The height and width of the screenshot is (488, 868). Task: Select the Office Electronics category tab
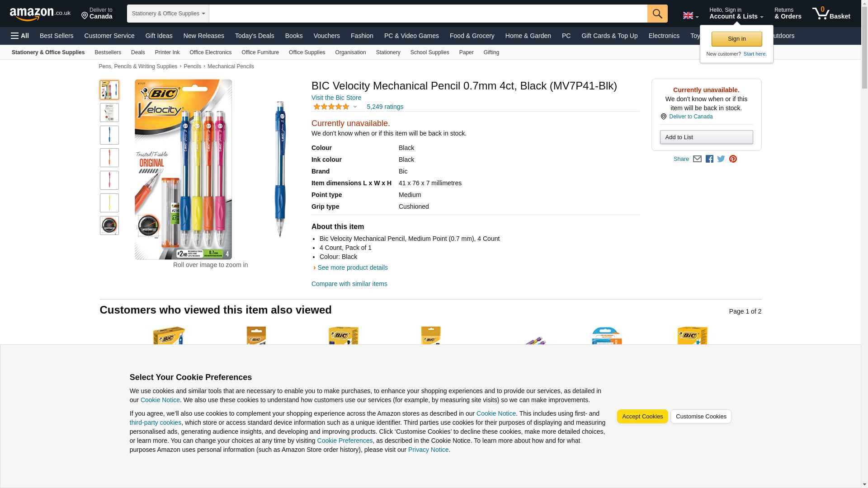point(210,52)
